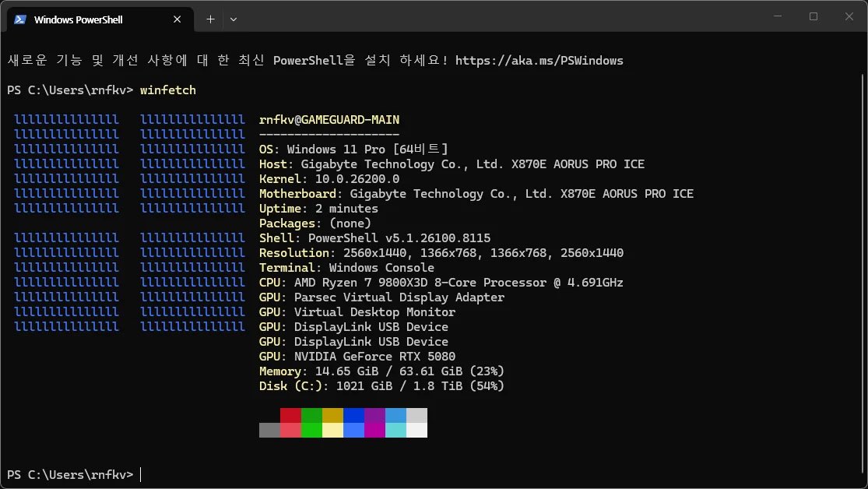Click the GPU: Virtual Desktop Monitor line
Screen dimensions: 868x489
coord(357,312)
